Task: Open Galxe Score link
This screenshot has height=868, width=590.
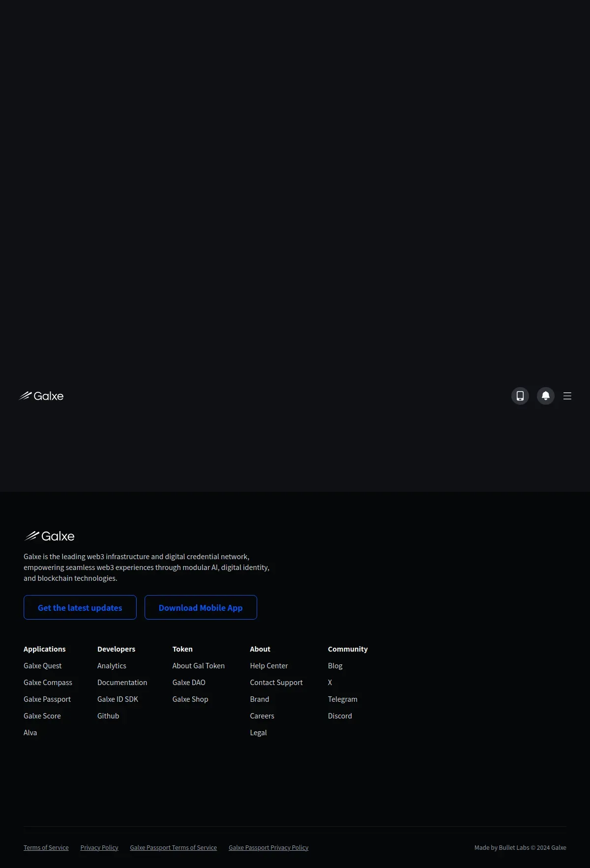Action: pos(42,716)
